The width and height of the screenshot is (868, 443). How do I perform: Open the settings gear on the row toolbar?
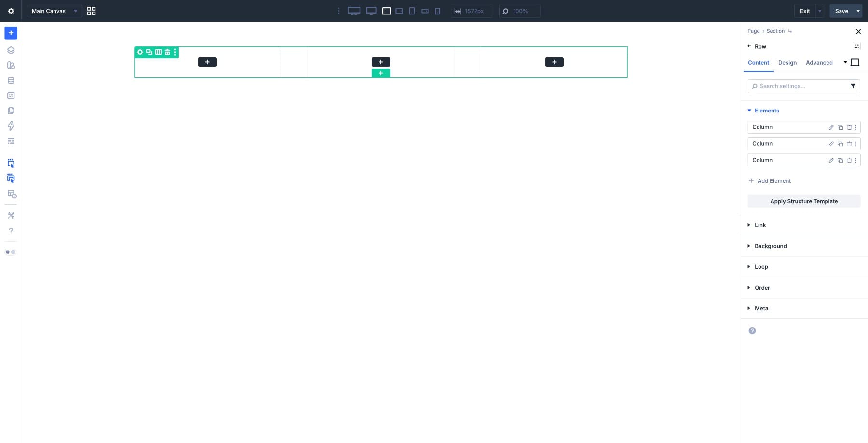click(x=140, y=52)
